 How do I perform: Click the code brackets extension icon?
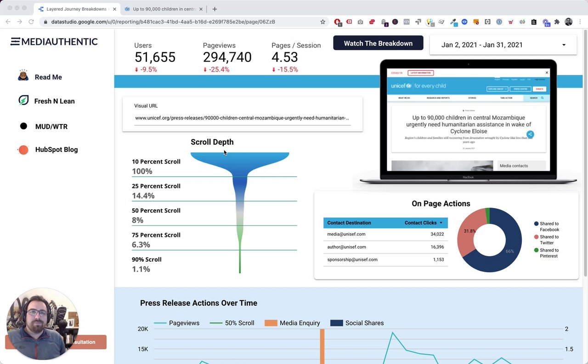407,22
